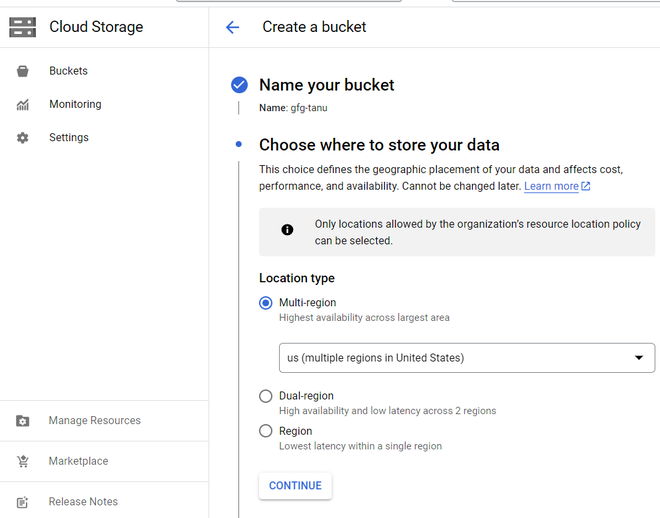Open Buckets in the sidebar menu

[68, 71]
